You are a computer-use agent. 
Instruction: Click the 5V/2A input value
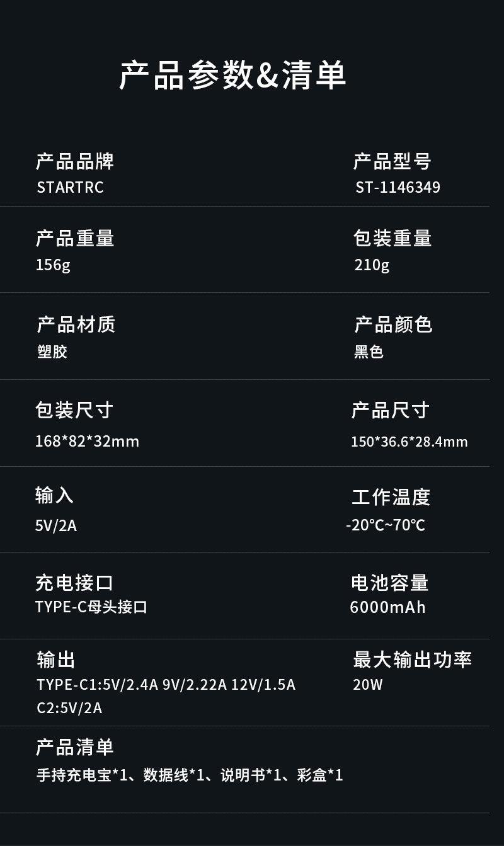56,525
